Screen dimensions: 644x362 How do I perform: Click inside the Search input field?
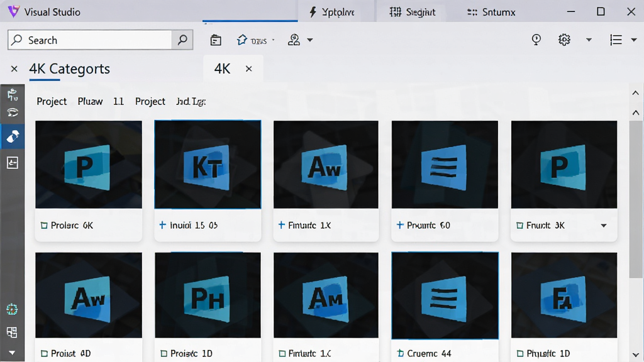(89, 40)
